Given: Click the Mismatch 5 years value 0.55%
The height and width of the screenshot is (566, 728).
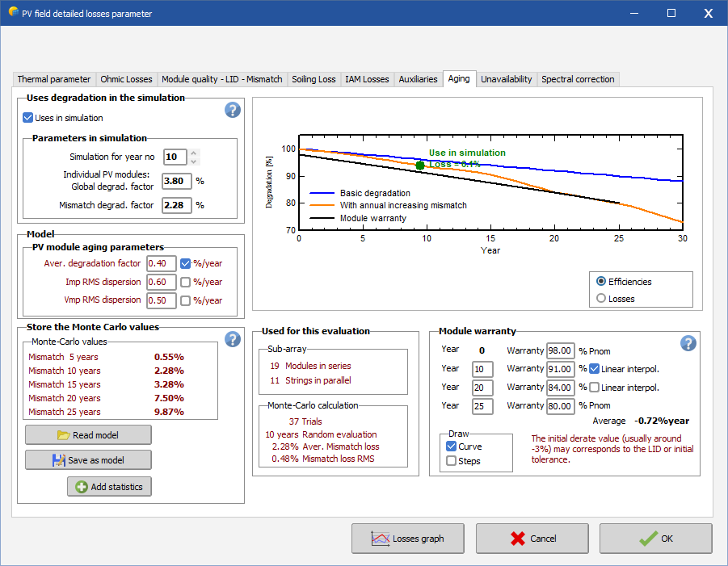Looking at the screenshot, I should click(x=169, y=357).
